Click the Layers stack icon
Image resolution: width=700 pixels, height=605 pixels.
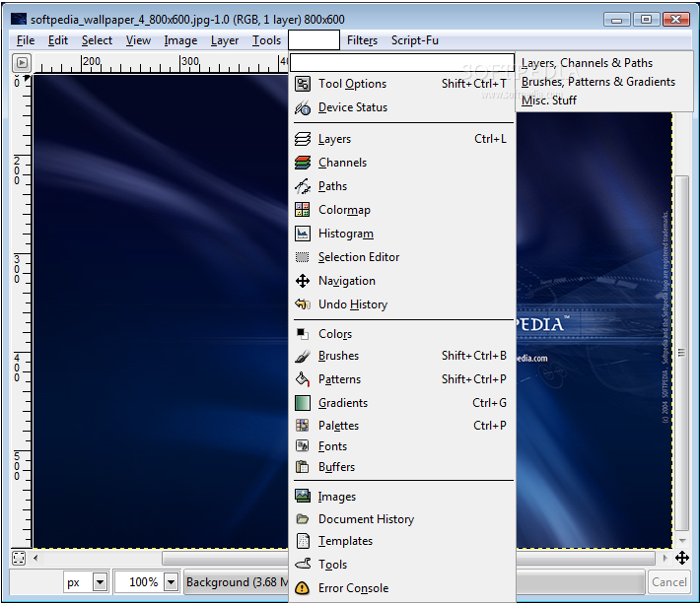point(303,139)
